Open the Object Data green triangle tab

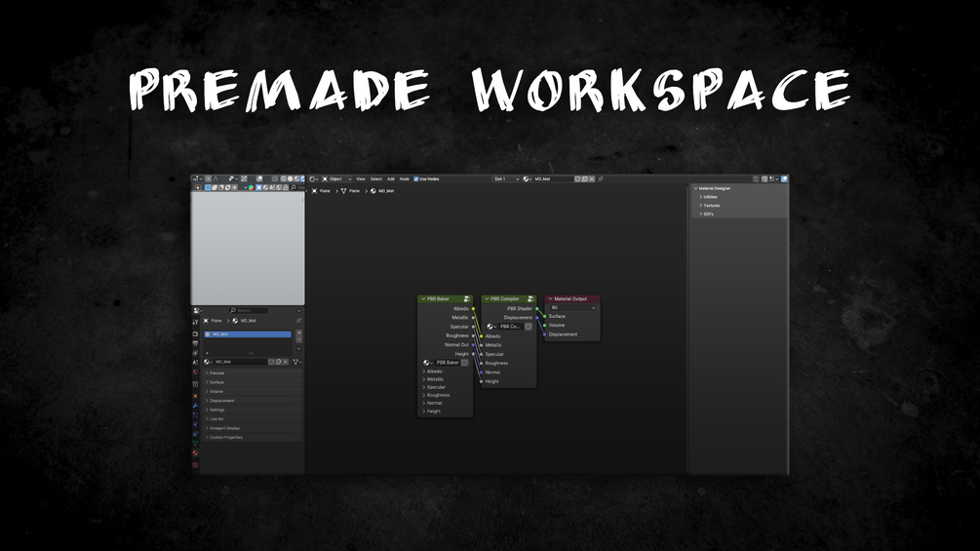(x=195, y=444)
